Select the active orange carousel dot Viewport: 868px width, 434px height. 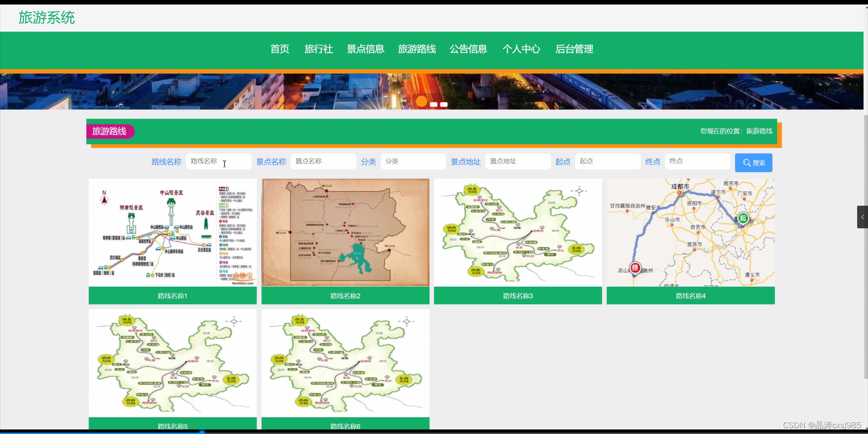pyautogui.click(x=421, y=102)
